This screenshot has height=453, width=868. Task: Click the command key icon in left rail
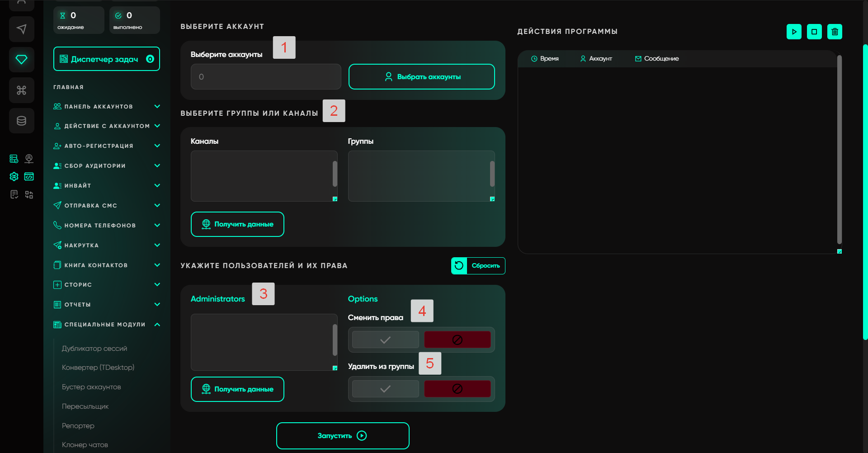pos(21,90)
